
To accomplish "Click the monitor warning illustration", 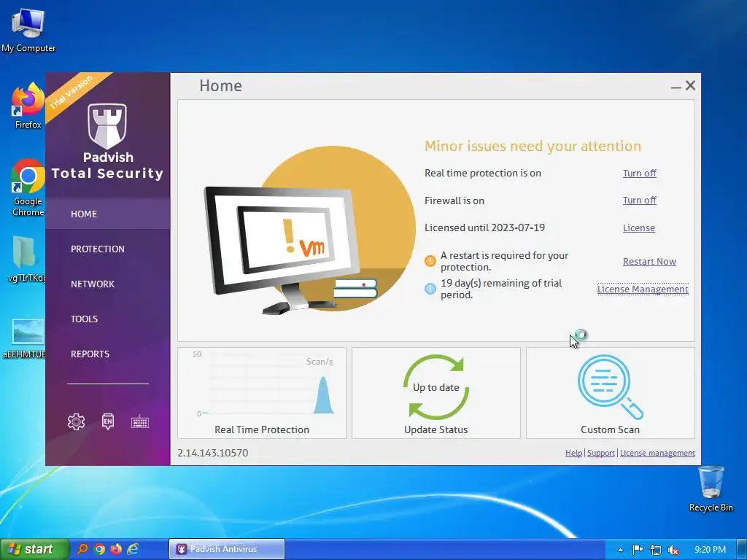I will coord(309,230).
